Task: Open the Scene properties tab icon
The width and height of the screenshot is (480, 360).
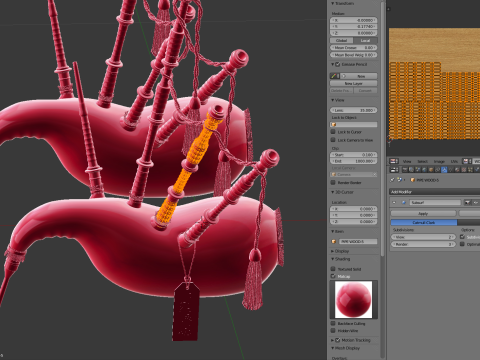Action: [418, 170]
